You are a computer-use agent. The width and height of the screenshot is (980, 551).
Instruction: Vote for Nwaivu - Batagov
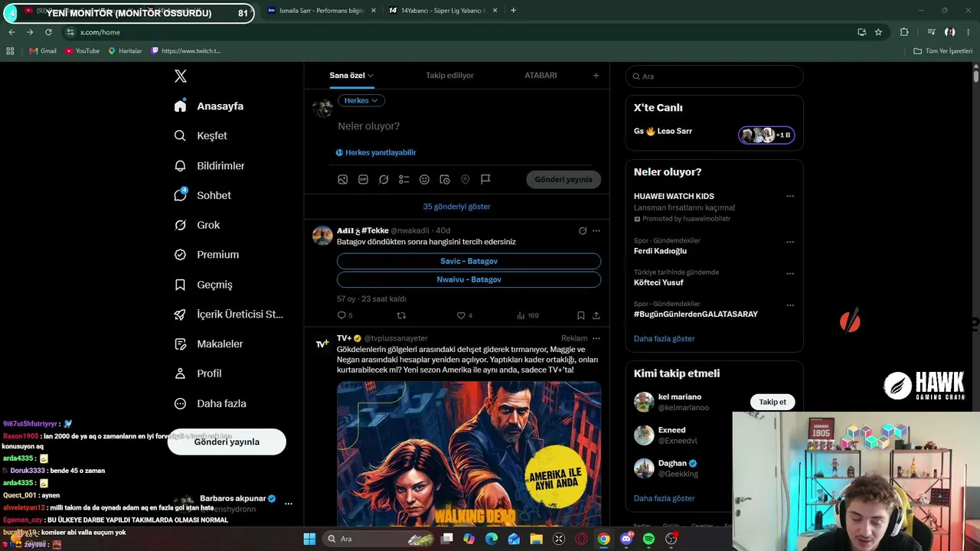coord(469,279)
